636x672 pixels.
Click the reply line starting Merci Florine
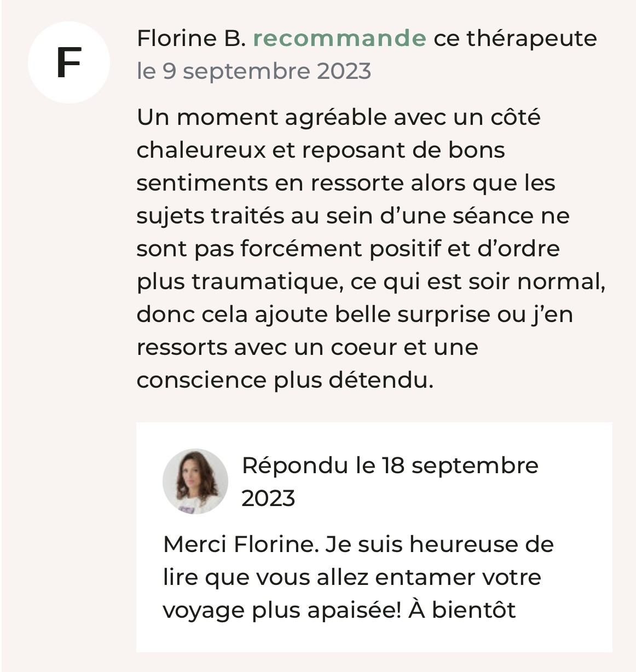359,544
